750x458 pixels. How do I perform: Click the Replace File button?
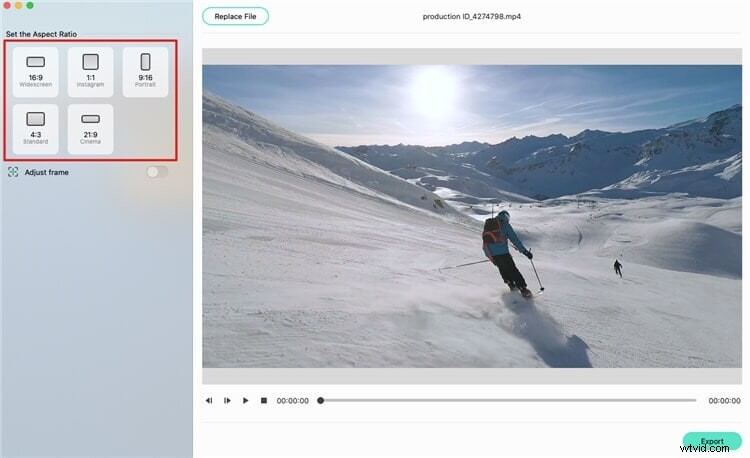tap(235, 16)
